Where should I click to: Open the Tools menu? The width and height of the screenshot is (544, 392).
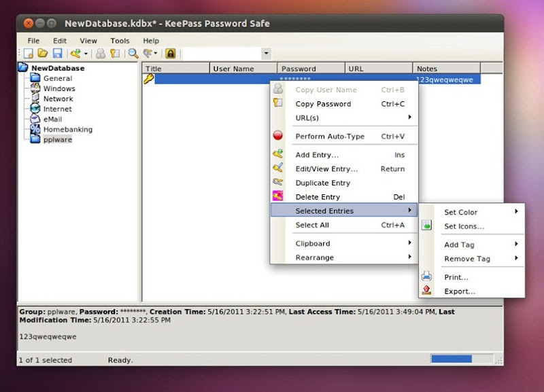pos(120,41)
